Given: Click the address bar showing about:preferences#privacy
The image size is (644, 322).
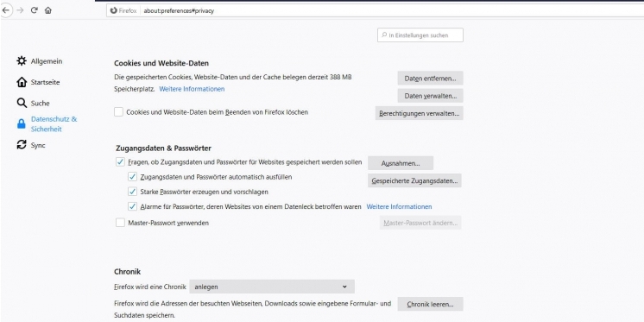Looking at the screenshot, I should pyautogui.click(x=375, y=10).
